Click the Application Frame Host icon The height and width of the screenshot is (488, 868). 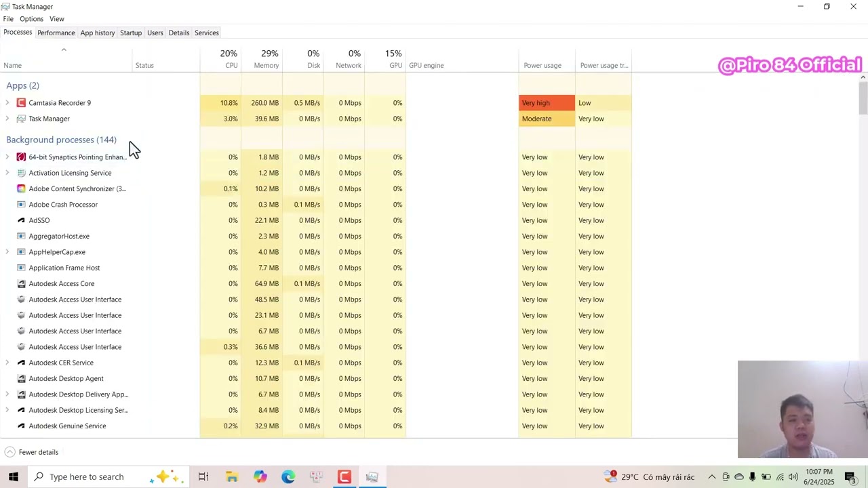point(21,268)
